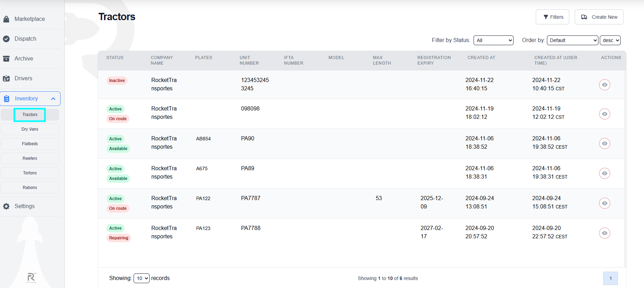
Task: Click the Repairing status badge
Action: tap(119, 238)
